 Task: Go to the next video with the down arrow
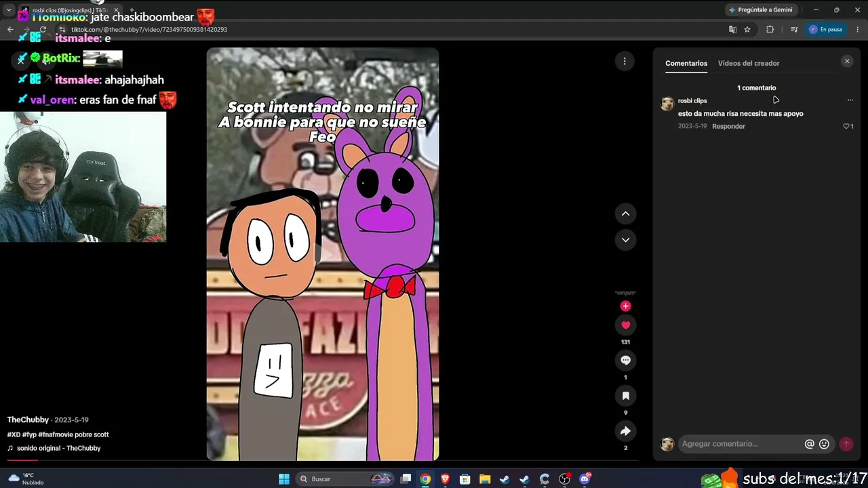pos(625,240)
